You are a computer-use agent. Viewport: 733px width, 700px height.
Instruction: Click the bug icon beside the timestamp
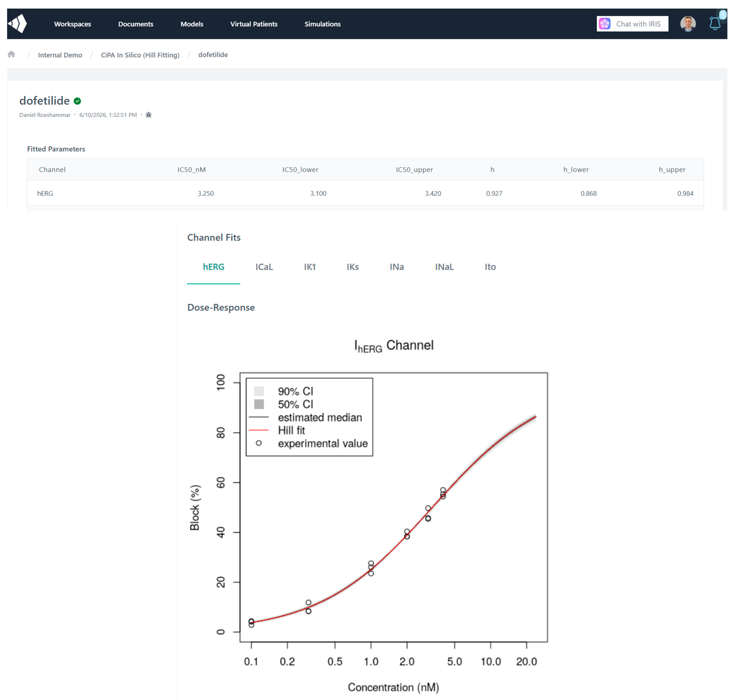(148, 115)
